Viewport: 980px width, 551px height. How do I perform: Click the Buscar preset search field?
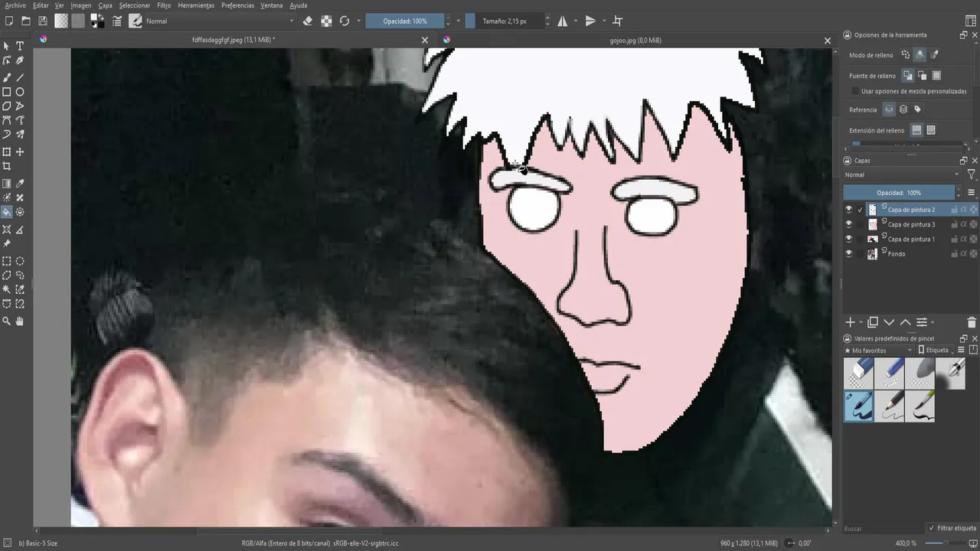883,528
